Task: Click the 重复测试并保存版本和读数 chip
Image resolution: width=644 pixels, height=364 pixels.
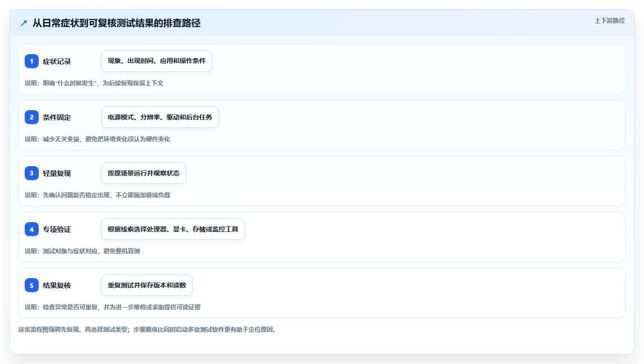Action: [x=147, y=285]
